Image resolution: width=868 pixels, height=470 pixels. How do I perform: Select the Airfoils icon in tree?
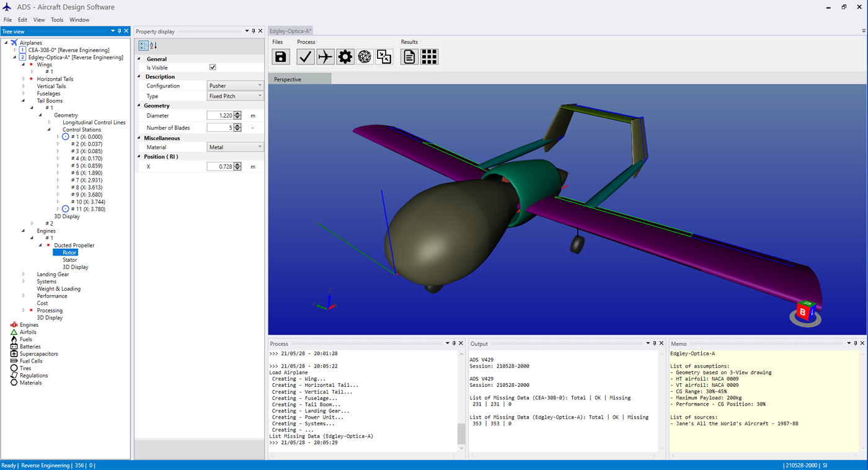14,332
